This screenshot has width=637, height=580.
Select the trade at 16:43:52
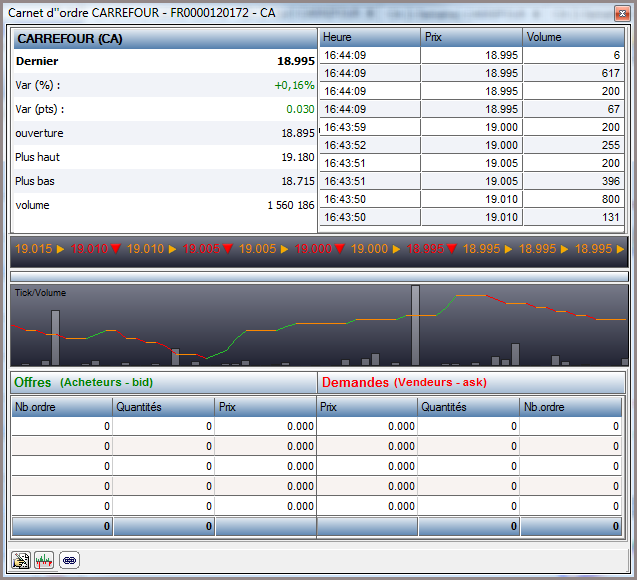coord(472,145)
